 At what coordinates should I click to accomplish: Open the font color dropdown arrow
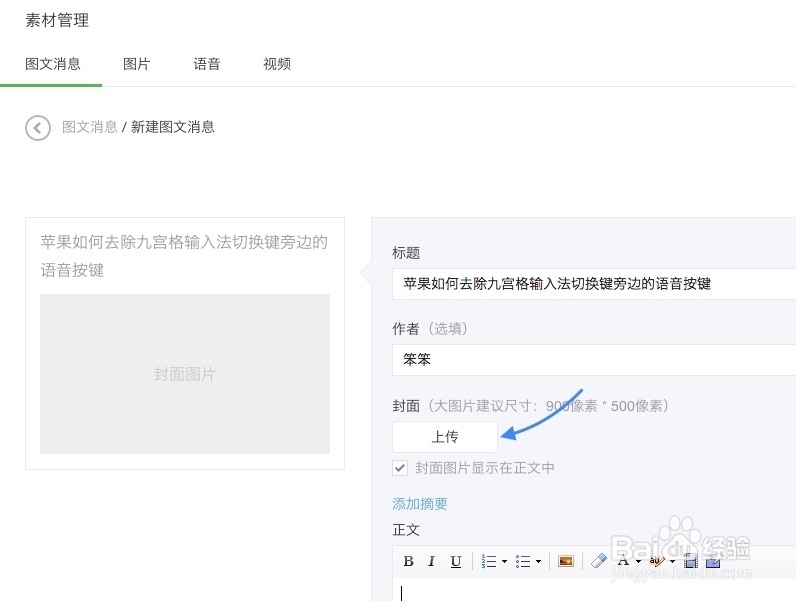click(639, 561)
